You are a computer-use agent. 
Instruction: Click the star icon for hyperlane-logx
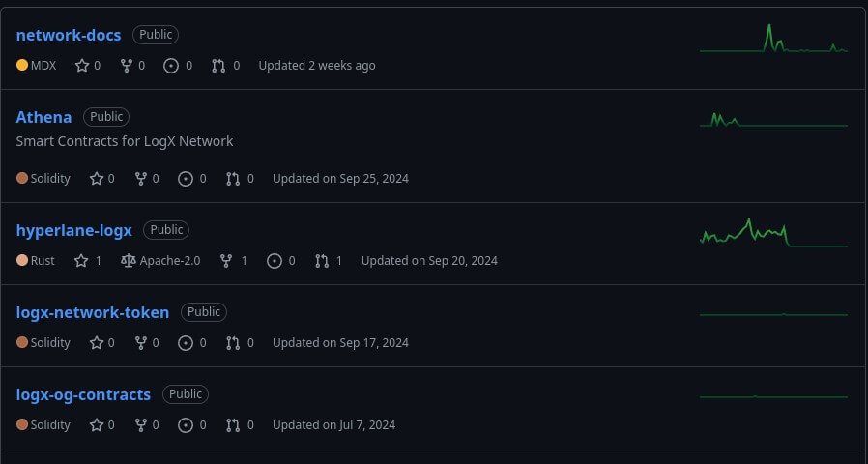(x=81, y=261)
